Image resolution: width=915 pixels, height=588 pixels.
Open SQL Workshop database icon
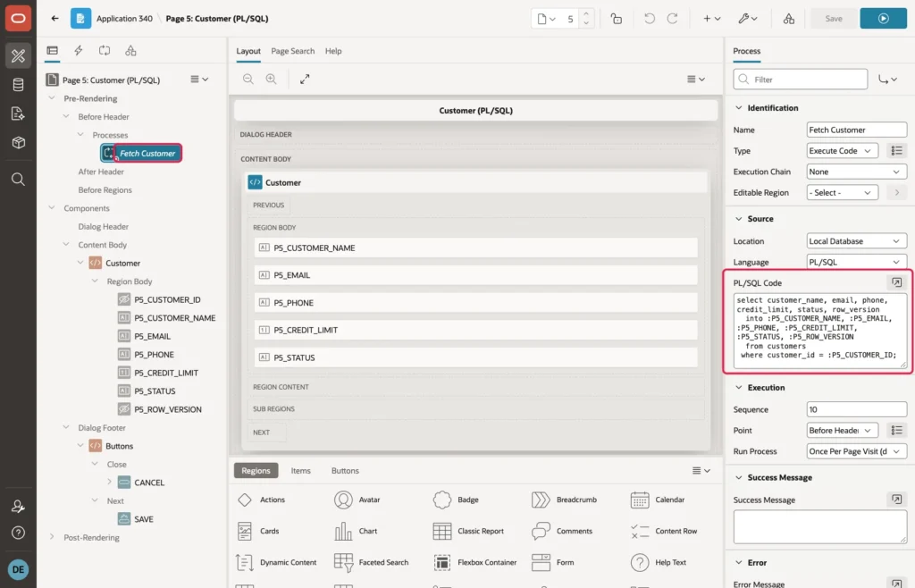(x=18, y=85)
